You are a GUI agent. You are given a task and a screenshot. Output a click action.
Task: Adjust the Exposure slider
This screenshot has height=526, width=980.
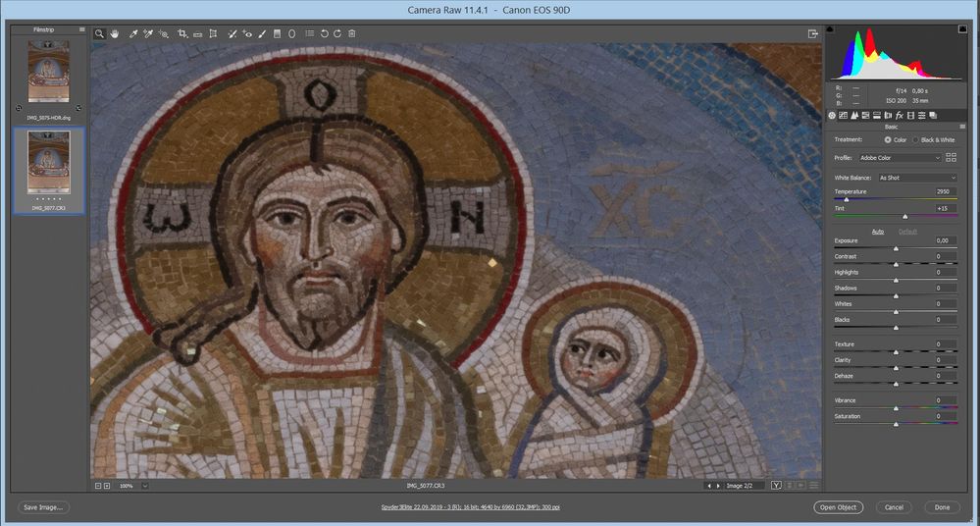(896, 248)
